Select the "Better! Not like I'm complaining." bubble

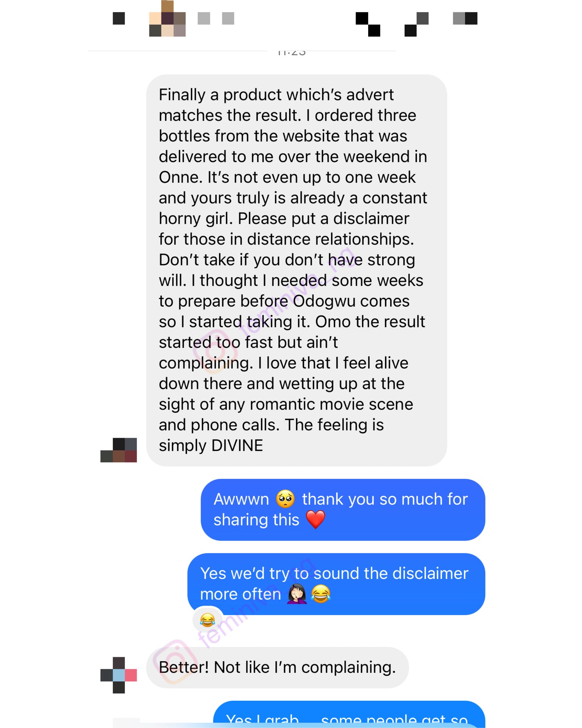coord(278,668)
